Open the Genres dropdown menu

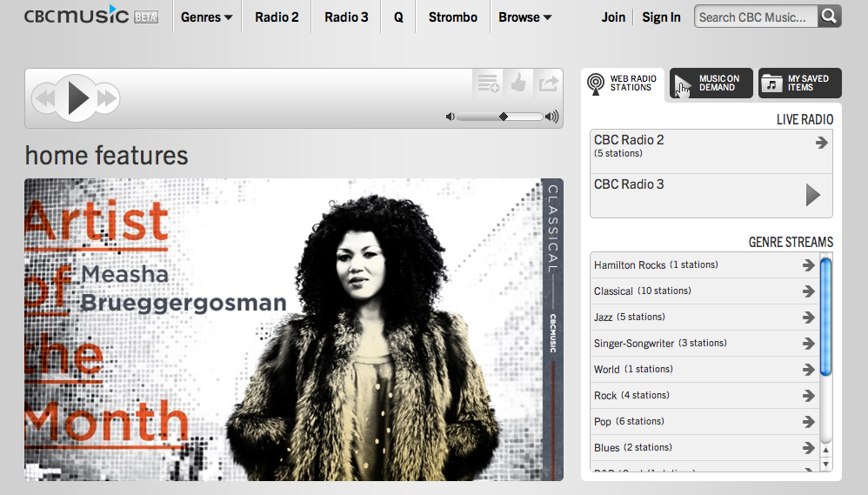pyautogui.click(x=206, y=17)
